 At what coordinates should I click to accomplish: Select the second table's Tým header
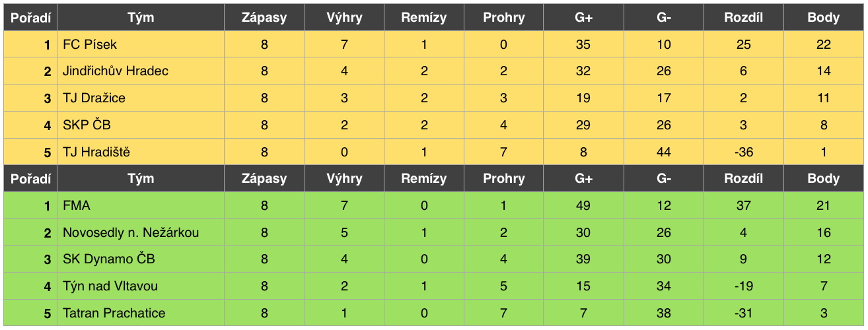pos(141,178)
